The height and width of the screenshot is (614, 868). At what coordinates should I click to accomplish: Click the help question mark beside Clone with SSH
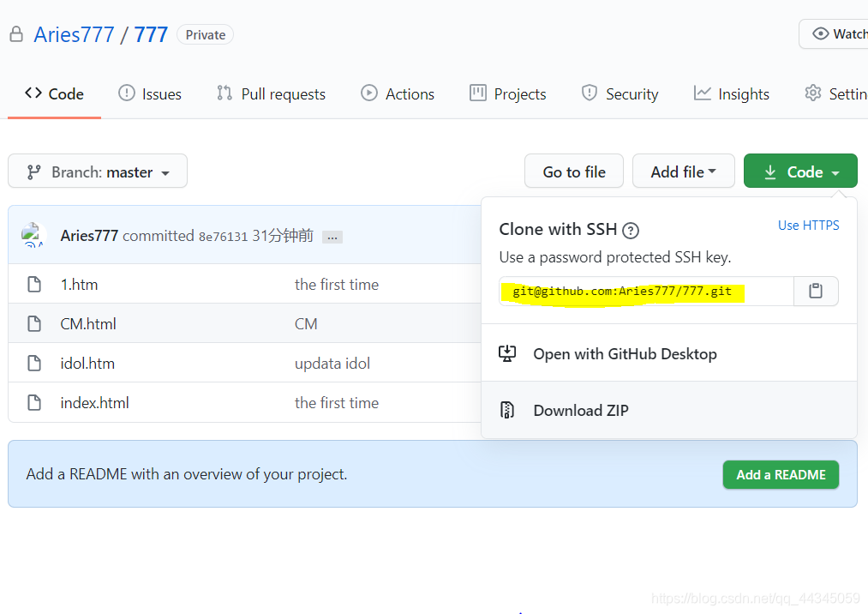point(631,230)
